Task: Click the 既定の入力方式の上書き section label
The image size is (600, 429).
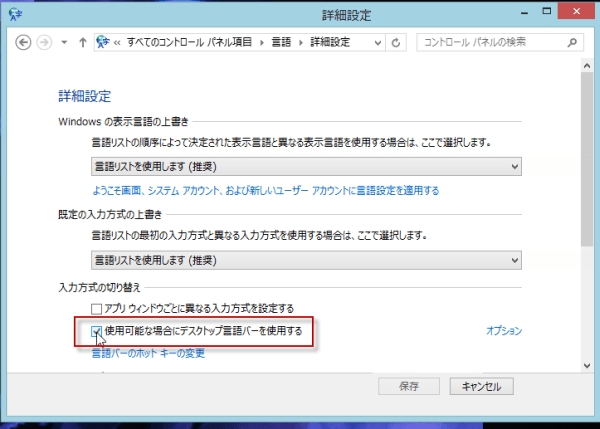Action: click(110, 215)
